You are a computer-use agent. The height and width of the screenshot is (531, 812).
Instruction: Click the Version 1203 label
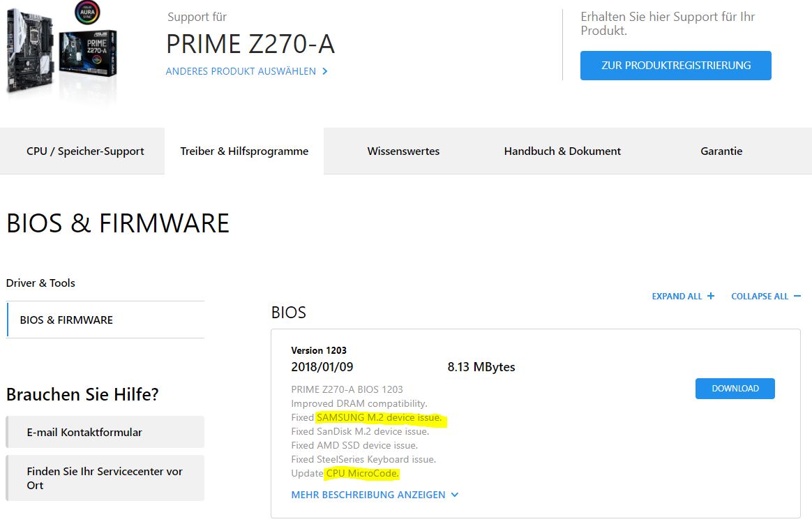click(x=319, y=350)
